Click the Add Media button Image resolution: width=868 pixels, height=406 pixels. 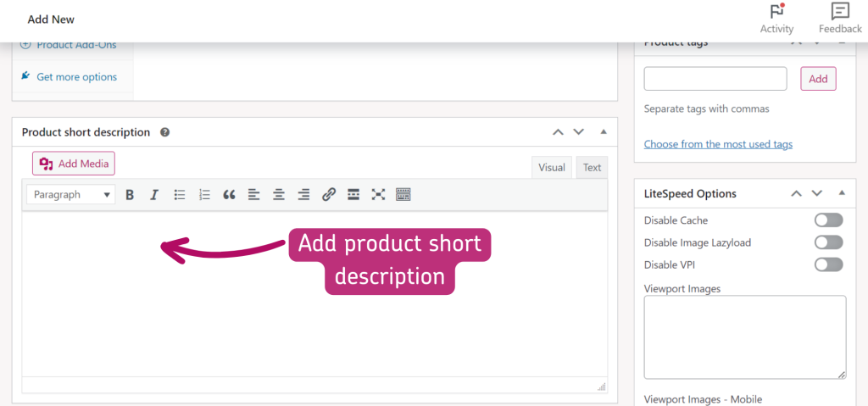pos(74,164)
